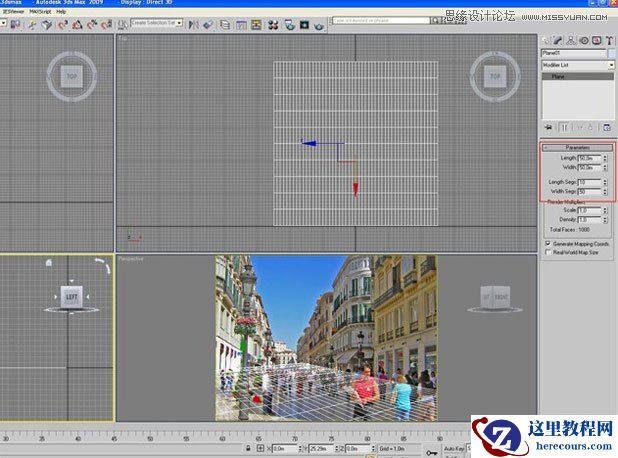Viewport: 618px width, 458px height.
Task: Toggle Absolute/Offset transform mode icon
Action: (x=261, y=448)
